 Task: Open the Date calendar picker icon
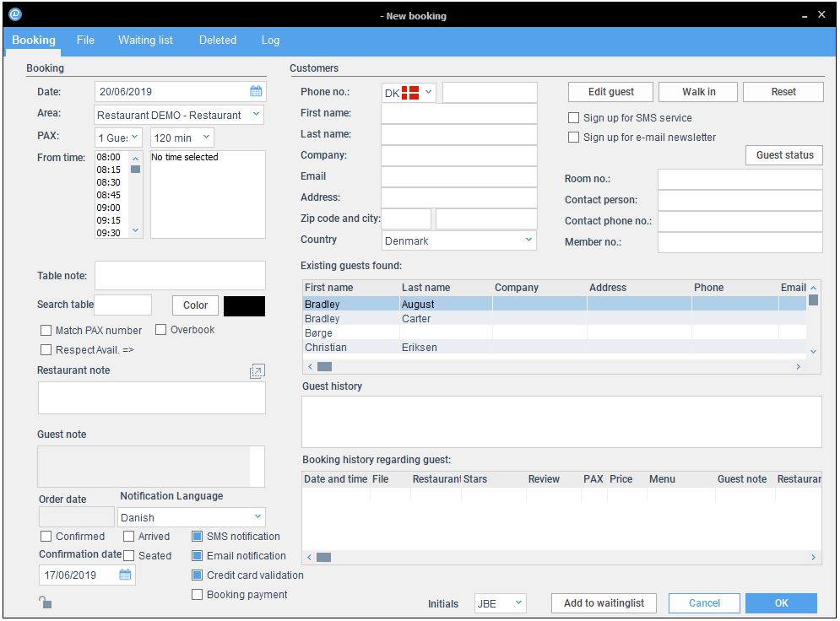coord(256,91)
